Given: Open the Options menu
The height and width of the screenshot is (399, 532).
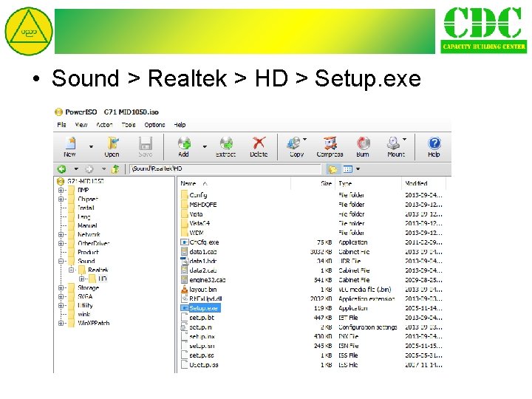Looking at the screenshot, I should point(154,125).
